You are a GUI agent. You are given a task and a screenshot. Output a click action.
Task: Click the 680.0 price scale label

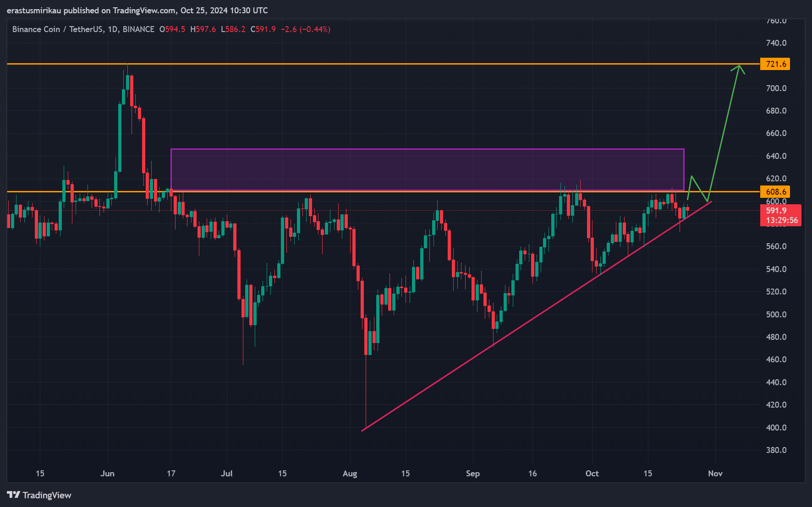point(776,110)
